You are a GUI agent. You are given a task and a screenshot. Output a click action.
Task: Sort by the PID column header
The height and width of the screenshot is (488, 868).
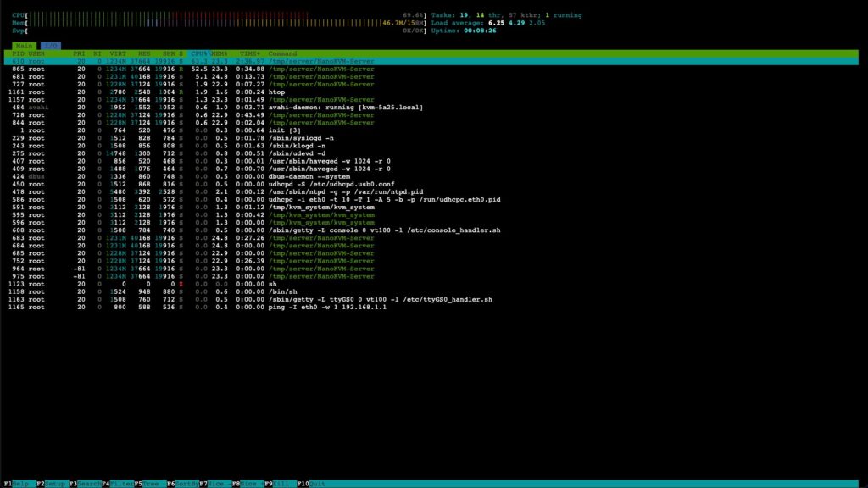click(x=19, y=53)
